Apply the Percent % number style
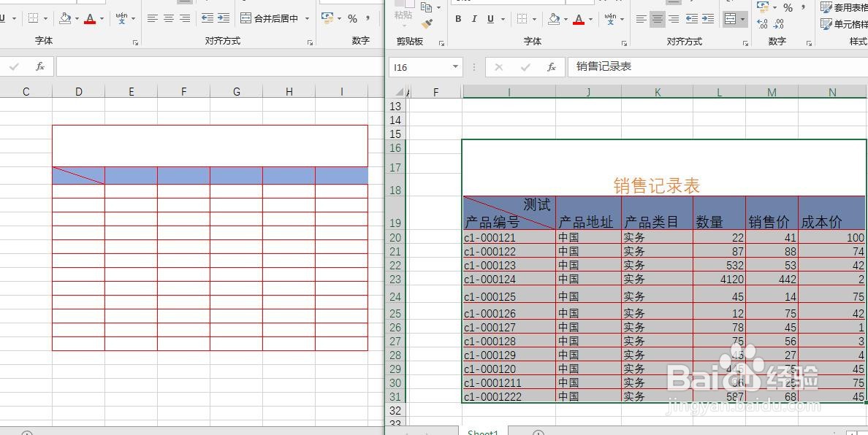The width and height of the screenshot is (868, 435). point(788,7)
